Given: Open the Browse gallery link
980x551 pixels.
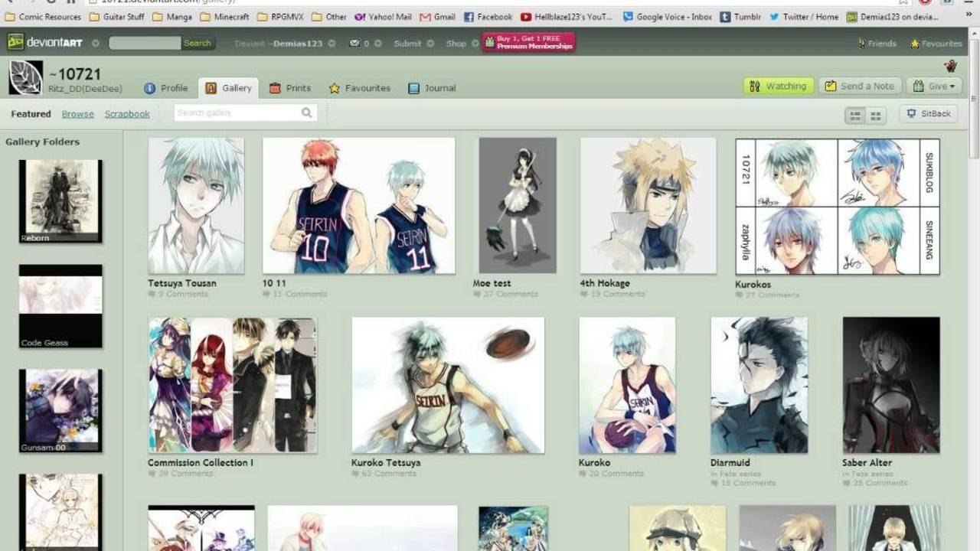Looking at the screenshot, I should click(x=78, y=114).
